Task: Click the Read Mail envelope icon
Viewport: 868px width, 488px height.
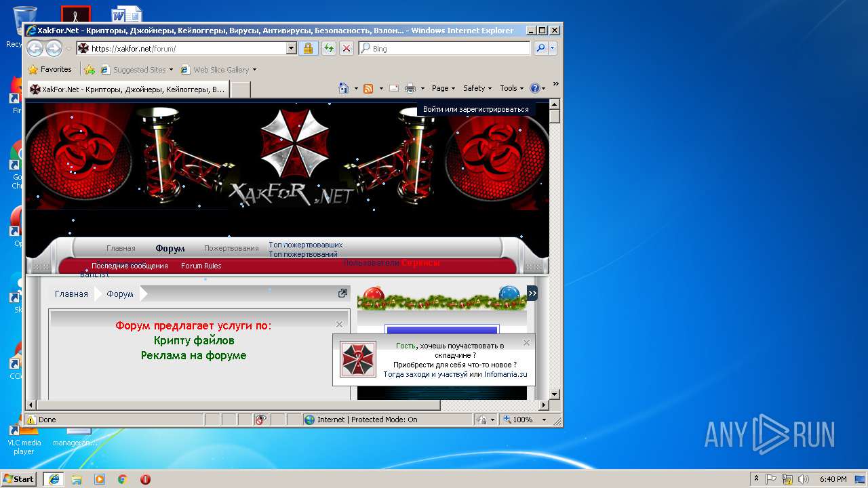Action: (394, 88)
